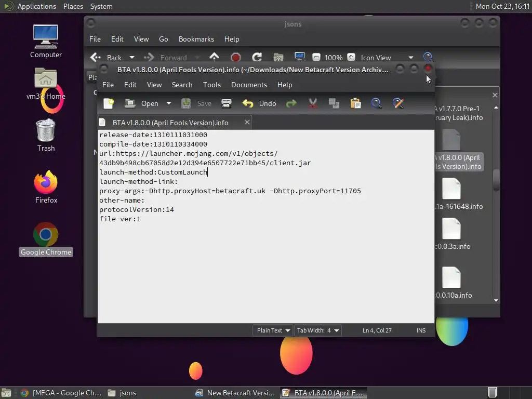Go Back in the jsons file manager
Screen dimensions: 532x399
(106, 57)
